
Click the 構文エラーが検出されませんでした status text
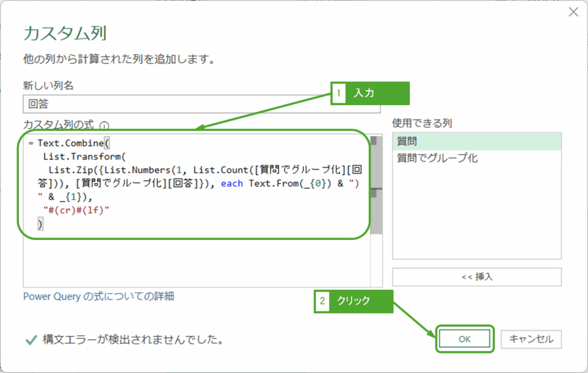133,340
